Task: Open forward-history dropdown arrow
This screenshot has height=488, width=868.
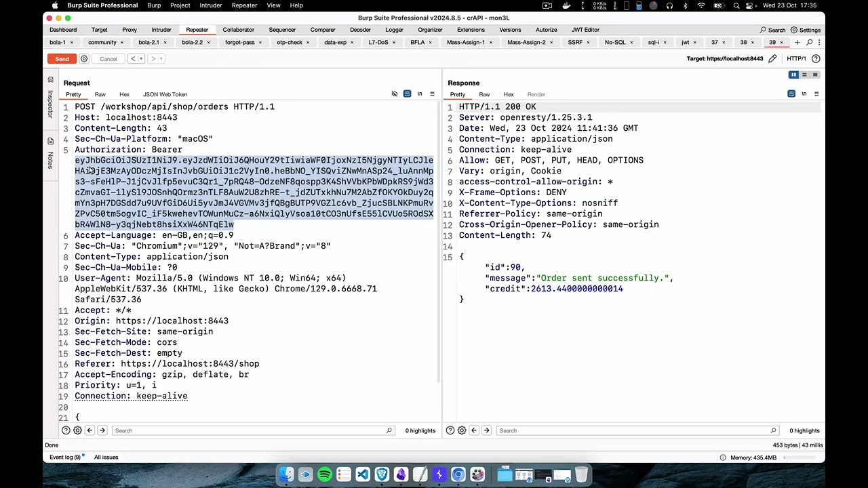Action: pos(161,59)
